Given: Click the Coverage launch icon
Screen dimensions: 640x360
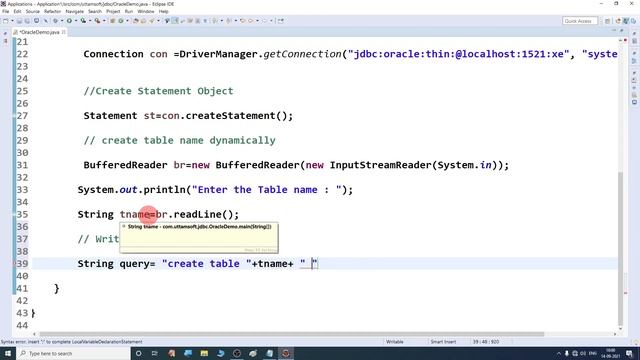Looking at the screenshot, I should point(83,21).
